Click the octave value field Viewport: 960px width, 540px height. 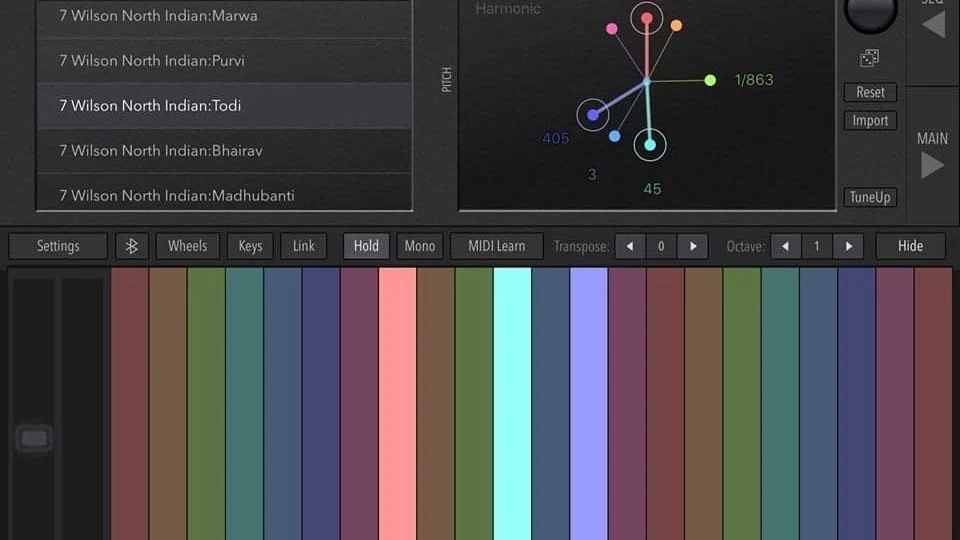[817, 246]
